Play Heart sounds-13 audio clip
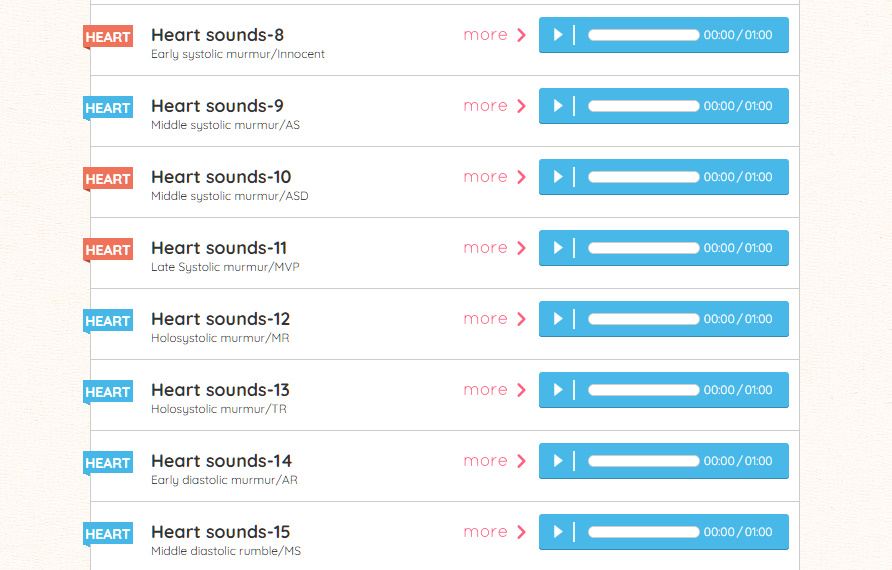The width and height of the screenshot is (892, 570). coord(558,390)
